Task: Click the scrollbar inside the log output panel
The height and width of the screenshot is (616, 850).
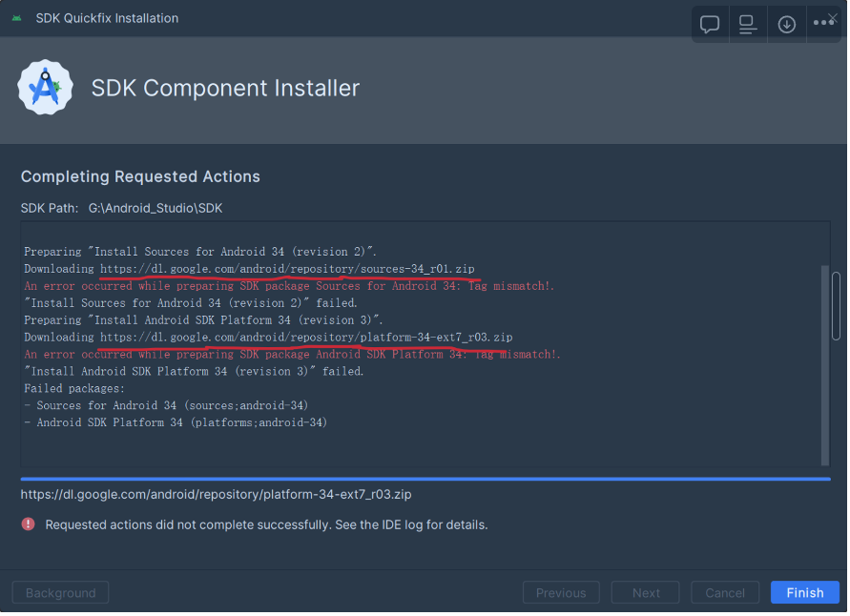Action: tap(825, 364)
